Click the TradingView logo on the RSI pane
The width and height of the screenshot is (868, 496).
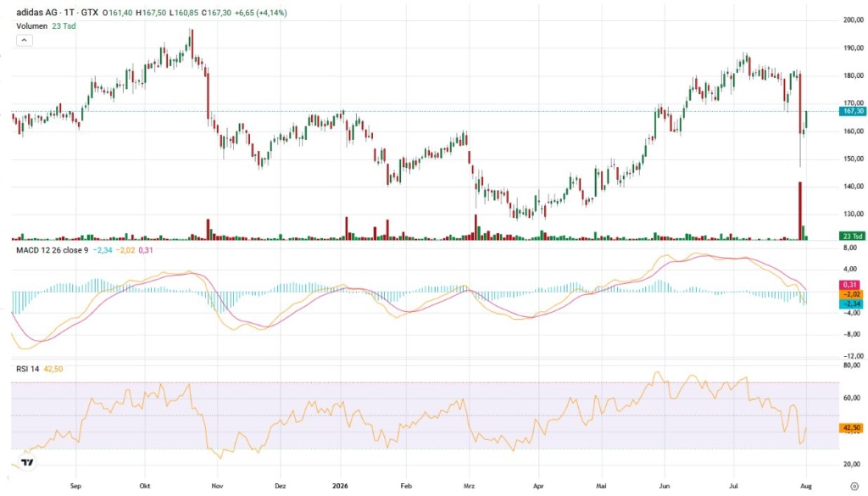coord(26,462)
